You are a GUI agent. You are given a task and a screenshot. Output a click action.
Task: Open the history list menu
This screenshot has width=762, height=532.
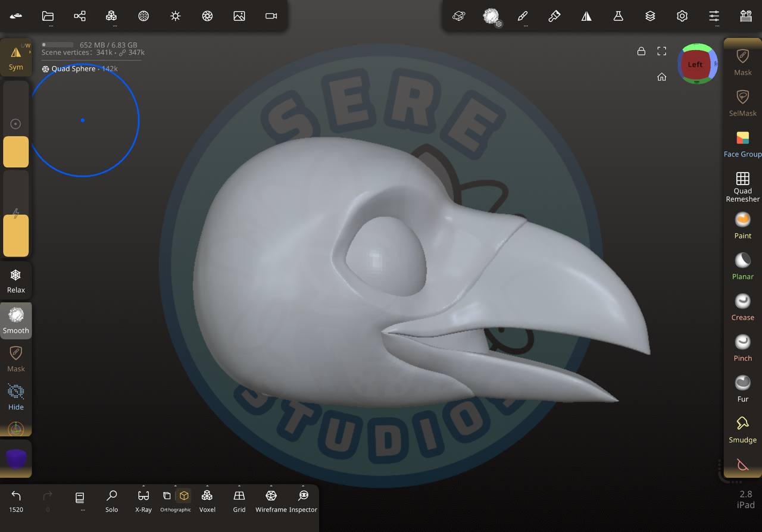point(80,499)
